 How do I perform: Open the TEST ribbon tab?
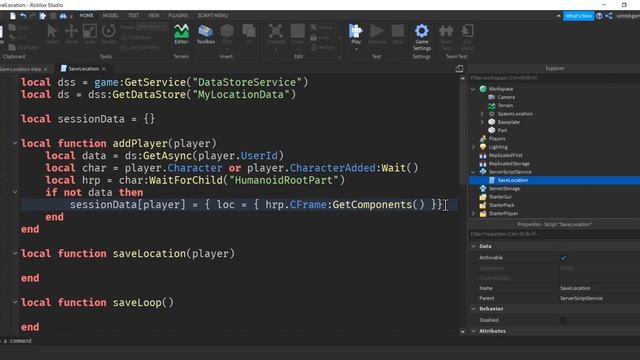pyautogui.click(x=133, y=16)
